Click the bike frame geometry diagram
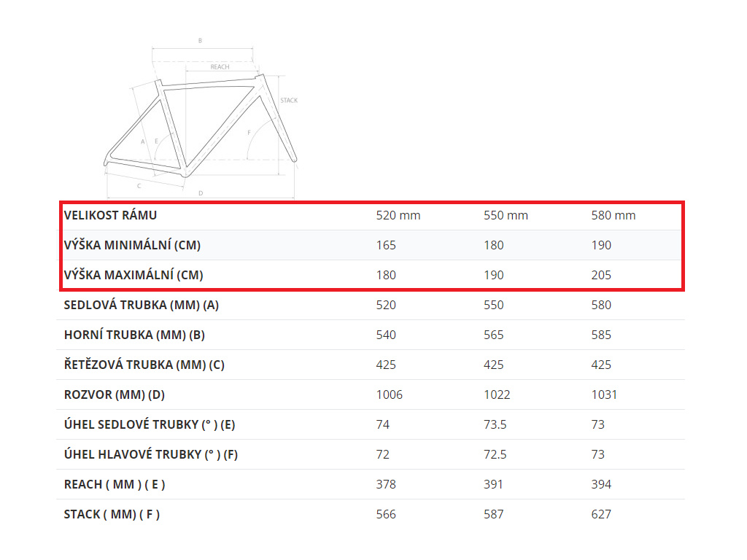 point(201,117)
